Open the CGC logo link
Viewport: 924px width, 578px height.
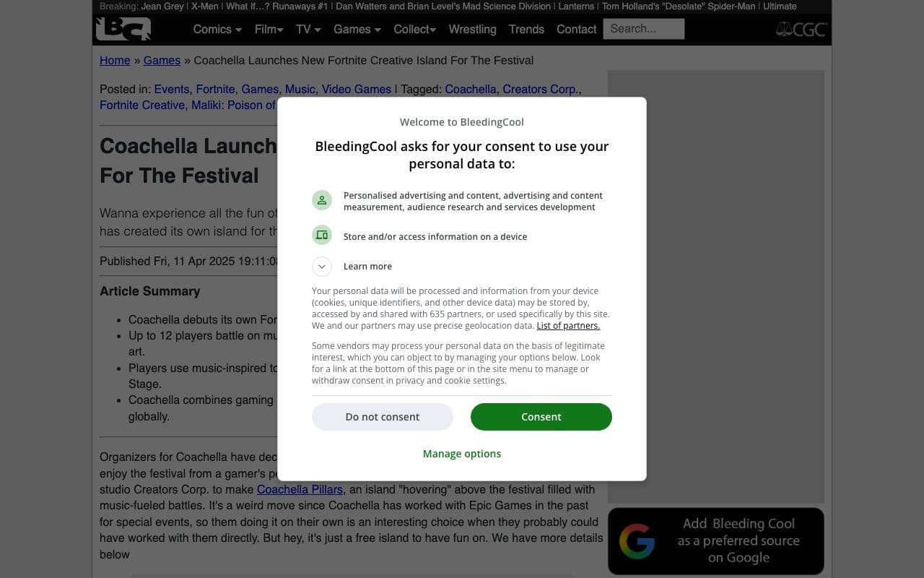801,29
